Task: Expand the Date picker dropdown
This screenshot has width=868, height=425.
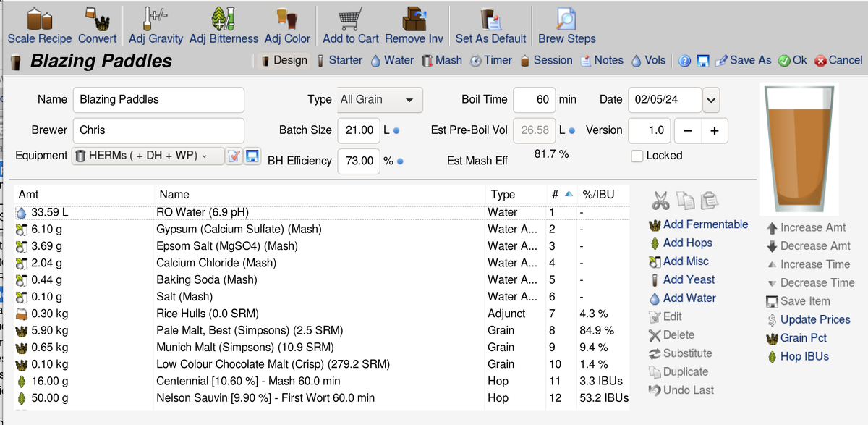Action: 711,100
